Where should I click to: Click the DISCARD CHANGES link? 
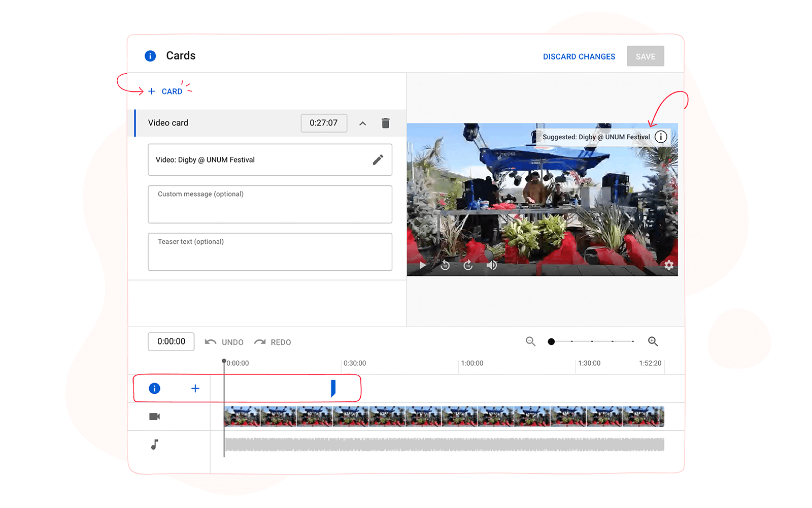[x=579, y=56]
